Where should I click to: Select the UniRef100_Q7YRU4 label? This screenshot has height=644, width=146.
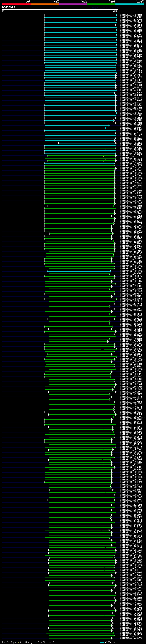pos(131,196)
